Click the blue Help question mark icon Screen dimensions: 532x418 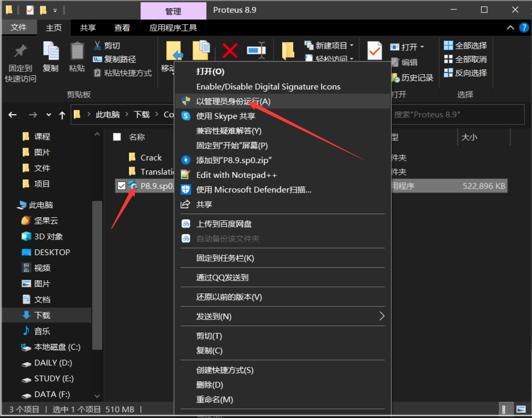[524, 27]
